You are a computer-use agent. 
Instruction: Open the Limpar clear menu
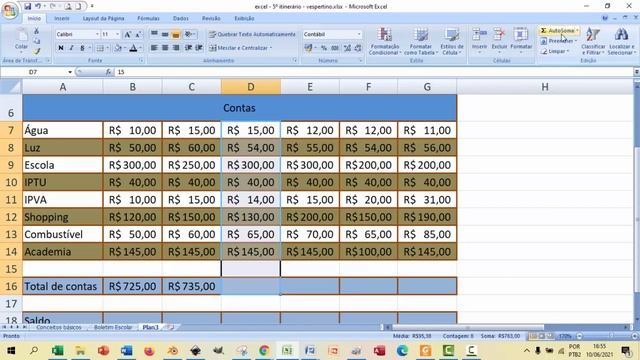click(554, 51)
